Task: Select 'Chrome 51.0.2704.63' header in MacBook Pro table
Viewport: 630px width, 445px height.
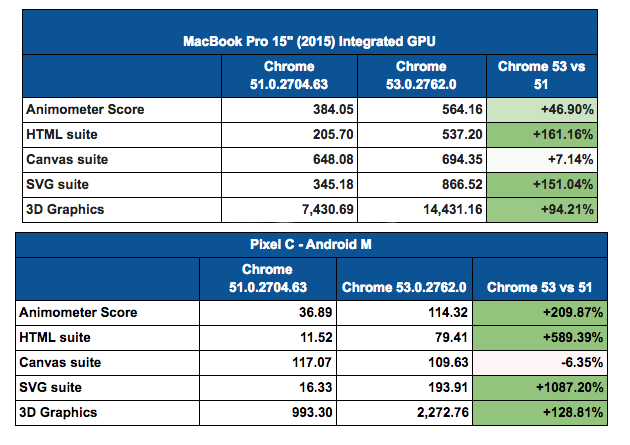Action: tap(289, 76)
